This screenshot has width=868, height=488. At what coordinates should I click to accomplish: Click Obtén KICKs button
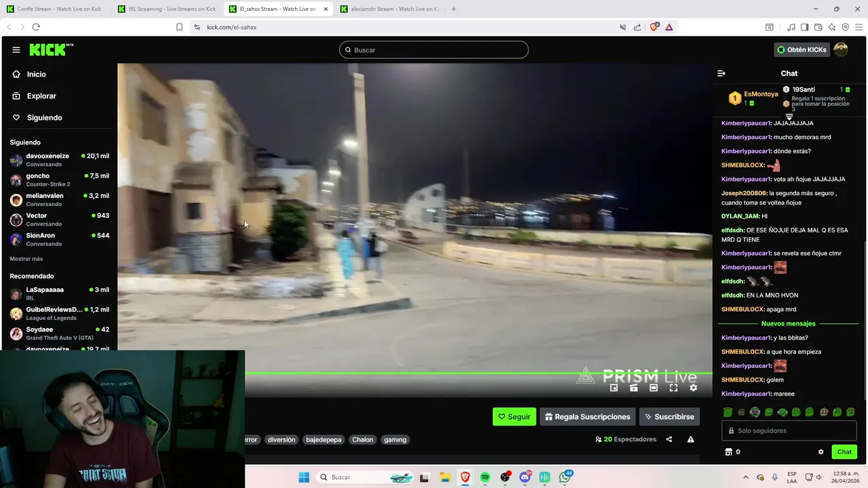(802, 49)
